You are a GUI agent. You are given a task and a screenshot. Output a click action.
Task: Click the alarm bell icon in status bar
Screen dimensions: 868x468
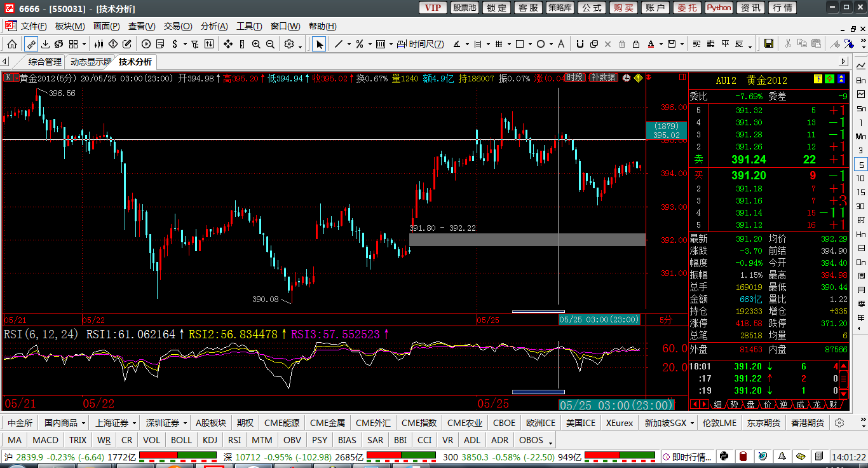[x=781, y=457]
